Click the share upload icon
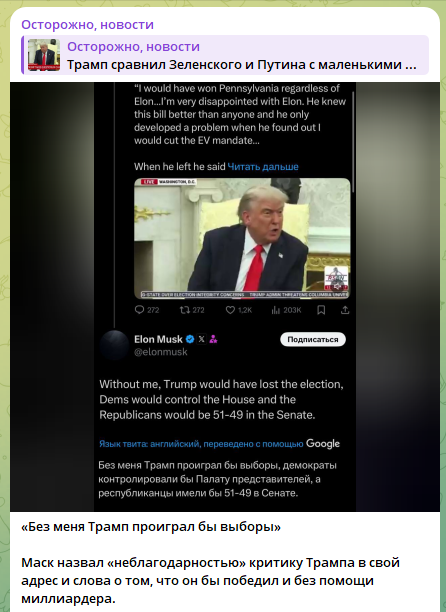 (345, 310)
